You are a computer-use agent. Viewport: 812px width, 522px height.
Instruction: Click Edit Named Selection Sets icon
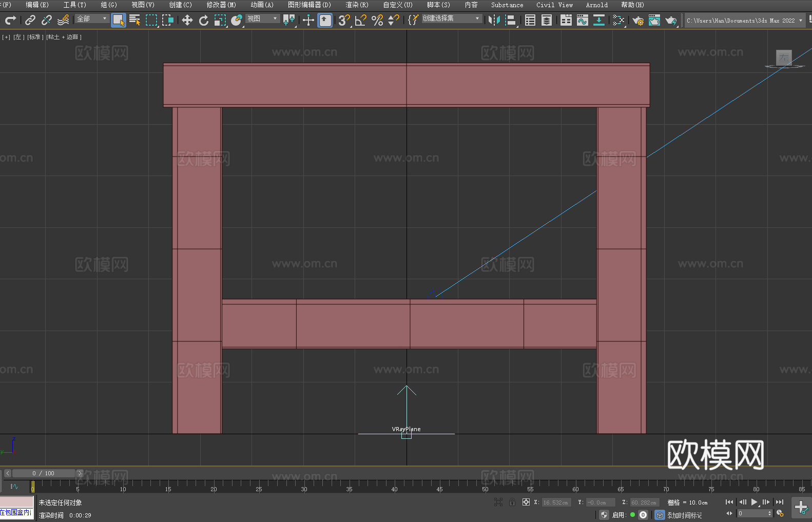[x=413, y=20]
